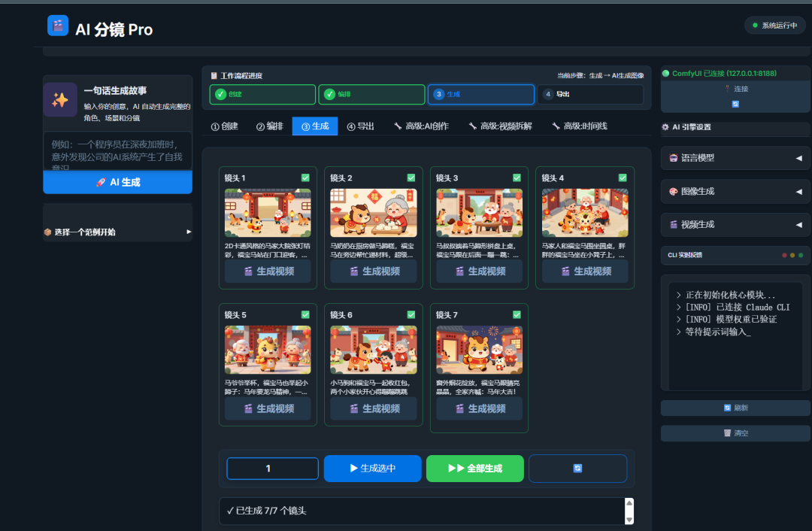This screenshot has width=812, height=531.
Task: Click the refresh icon below ComfyUI 连接
Action: coord(734,103)
